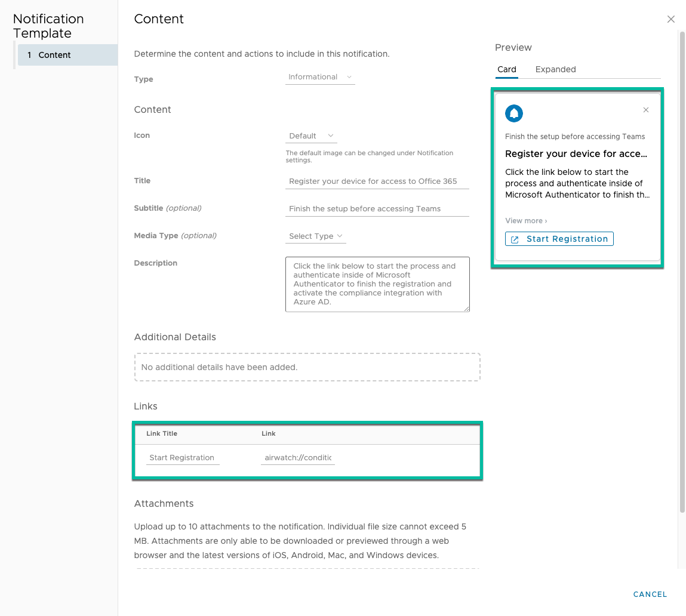Screen dimensions: 686x616
Task: Click the Description textarea resize handle
Action: 467,309
